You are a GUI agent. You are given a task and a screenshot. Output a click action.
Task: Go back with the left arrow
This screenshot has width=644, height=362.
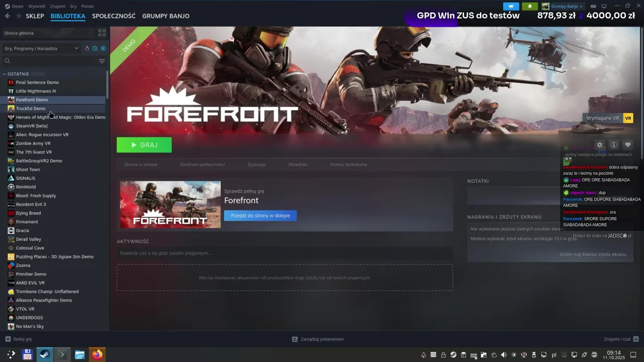coord(8,16)
